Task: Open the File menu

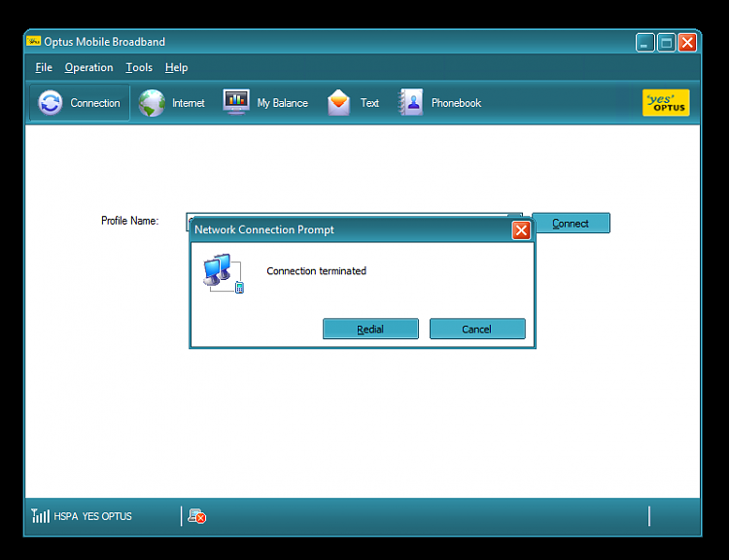Action: [x=44, y=67]
